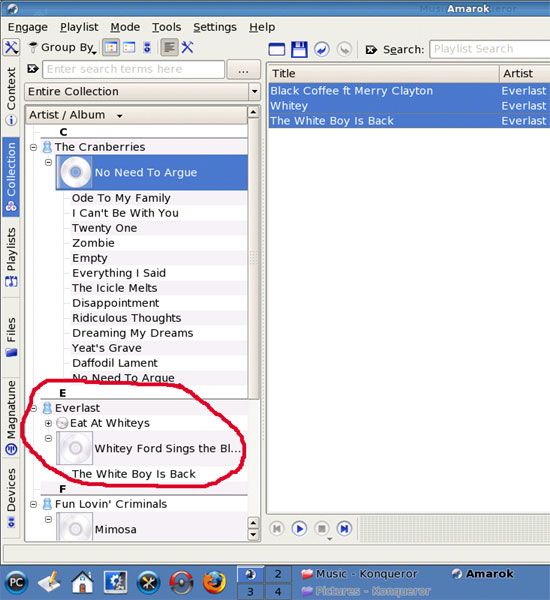This screenshot has height=600, width=550.
Task: Switch to Pictures - Konqueror window
Action: pyautogui.click(x=366, y=591)
